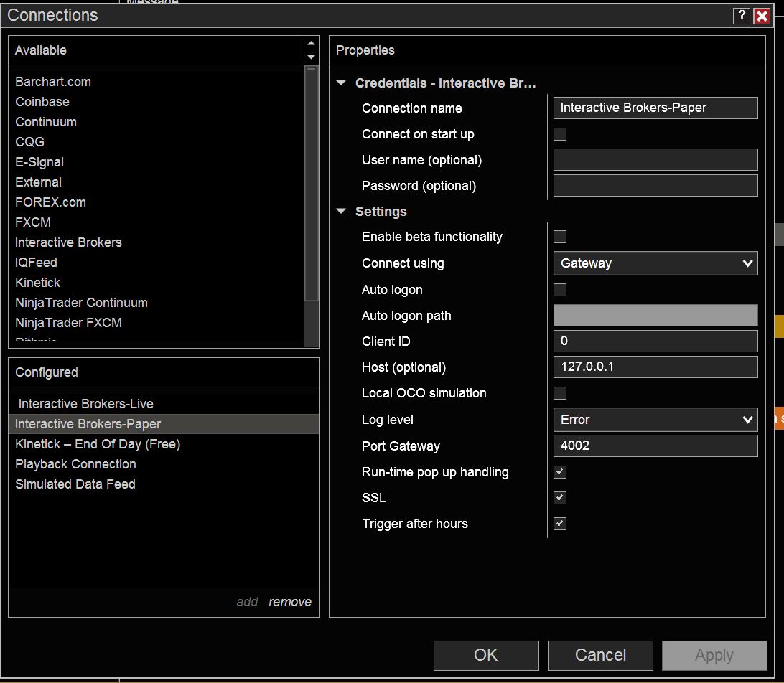Select Kinetick – End Of Day (Free)

98,444
